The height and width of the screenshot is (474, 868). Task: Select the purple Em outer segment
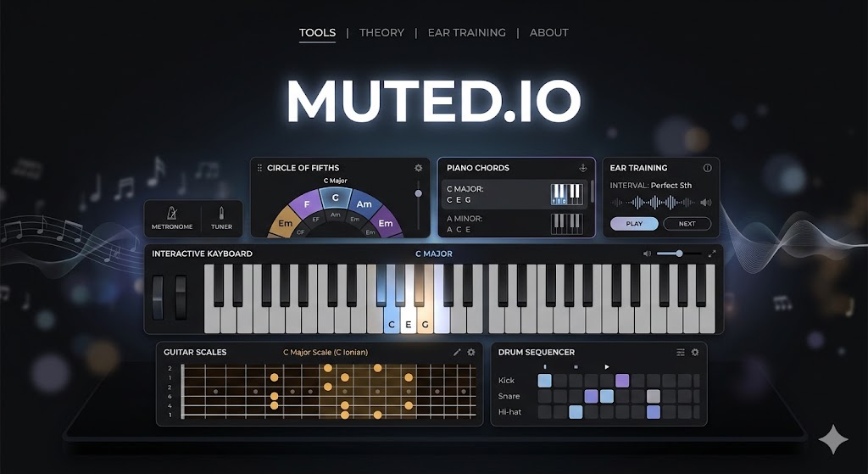(386, 223)
